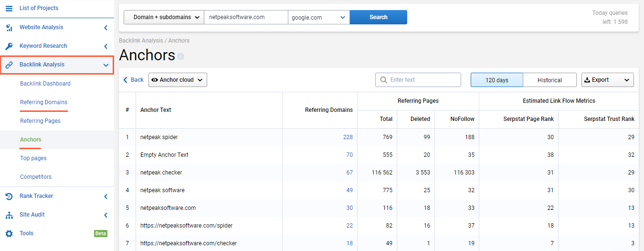644x251 pixels.
Task: Open Top pages
Action: click(x=33, y=158)
